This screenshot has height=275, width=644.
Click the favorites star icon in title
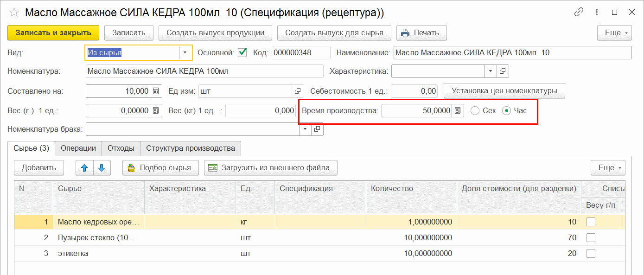click(x=14, y=13)
